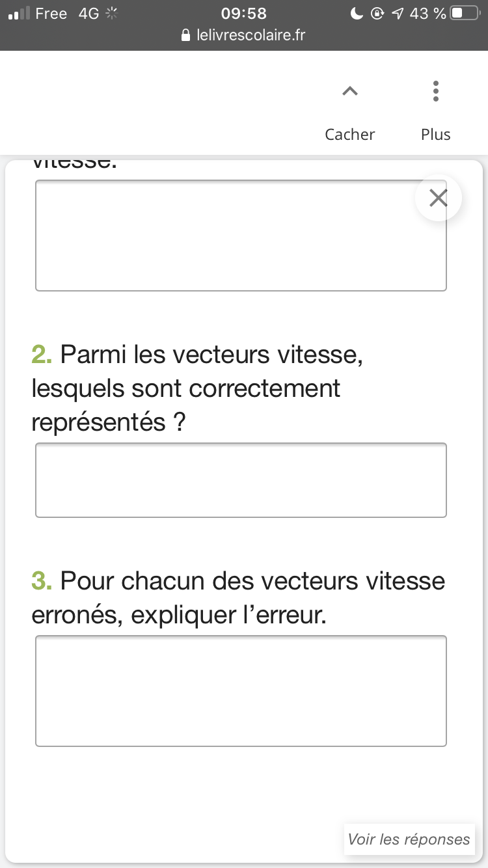Click the Cacher chevron-up icon
Viewport: 488px width, 868px height.
pyautogui.click(x=350, y=92)
